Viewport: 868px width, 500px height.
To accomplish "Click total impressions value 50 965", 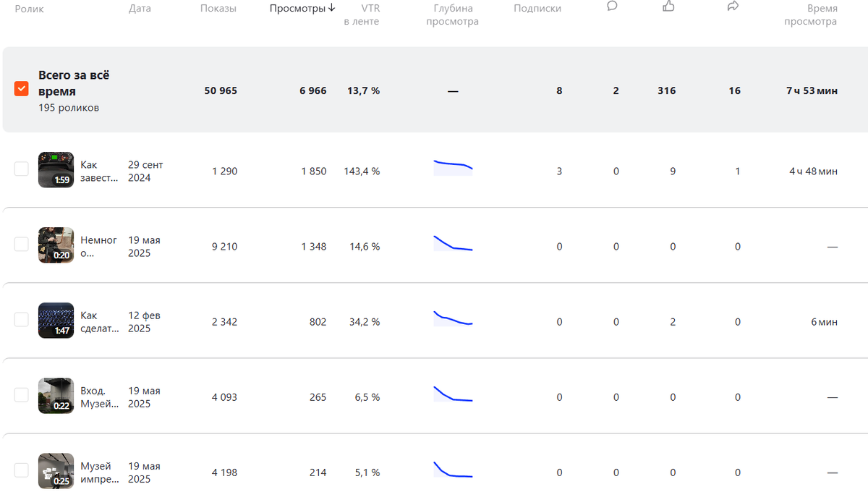I will 221,90.
